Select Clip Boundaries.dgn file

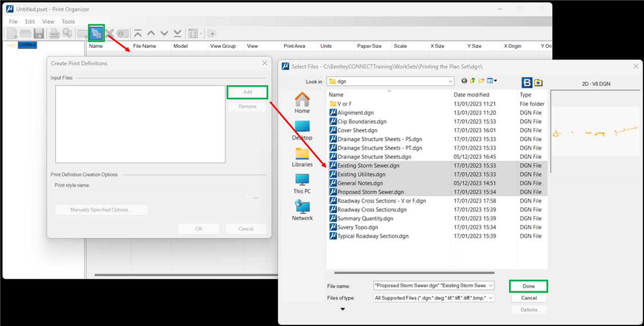point(362,121)
